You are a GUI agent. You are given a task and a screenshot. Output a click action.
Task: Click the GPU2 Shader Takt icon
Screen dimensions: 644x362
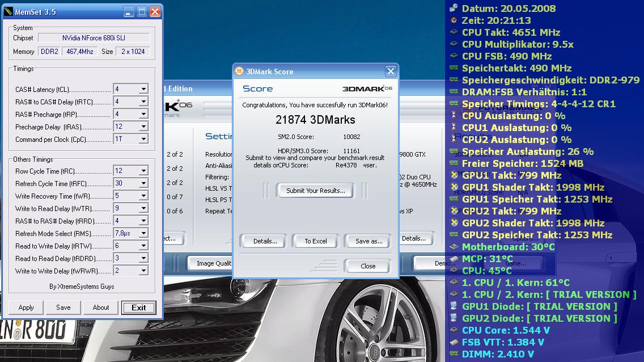454,222
